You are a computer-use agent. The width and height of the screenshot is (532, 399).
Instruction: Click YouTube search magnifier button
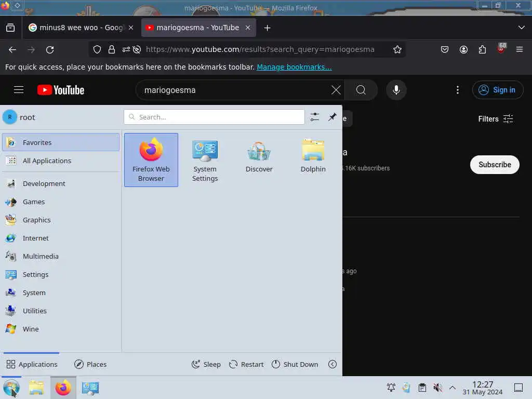(x=361, y=90)
